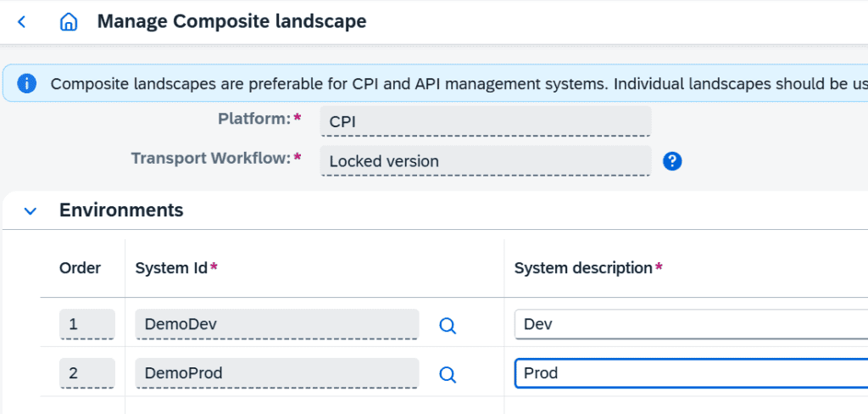Image resolution: width=868 pixels, height=414 pixels.
Task: Click System description field containing Dev
Action: [x=691, y=324]
